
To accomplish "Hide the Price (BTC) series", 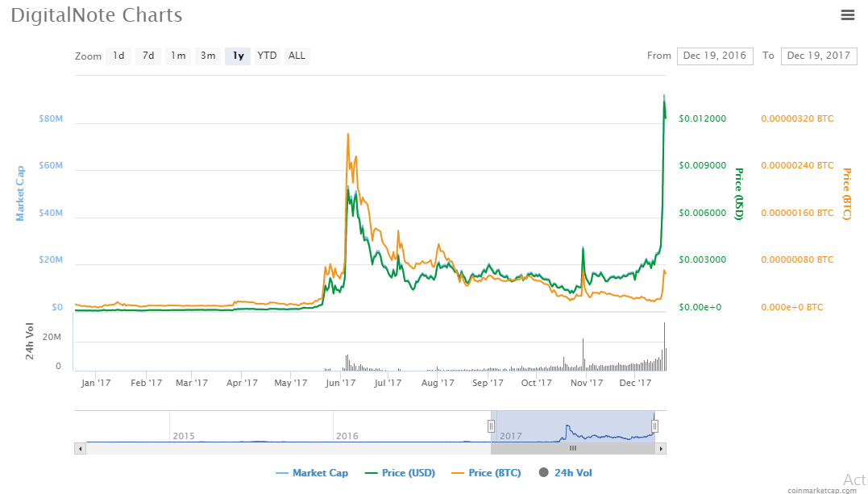I will [485, 473].
